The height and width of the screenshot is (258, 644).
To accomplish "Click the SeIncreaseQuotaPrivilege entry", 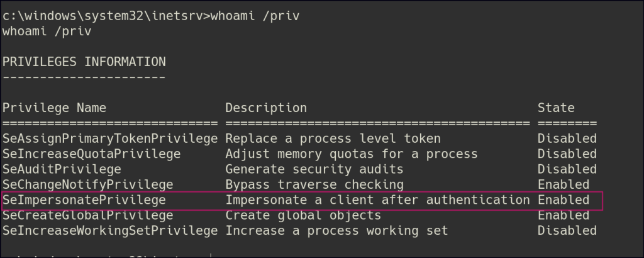I will (x=92, y=154).
